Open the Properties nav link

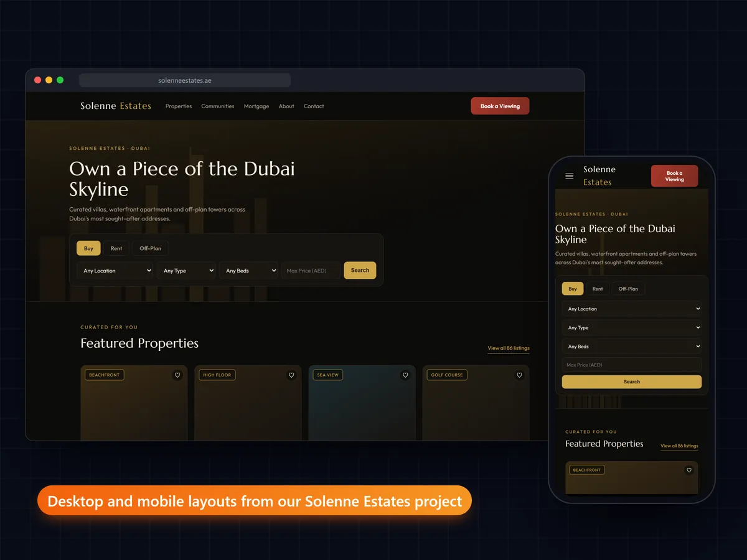(x=179, y=106)
